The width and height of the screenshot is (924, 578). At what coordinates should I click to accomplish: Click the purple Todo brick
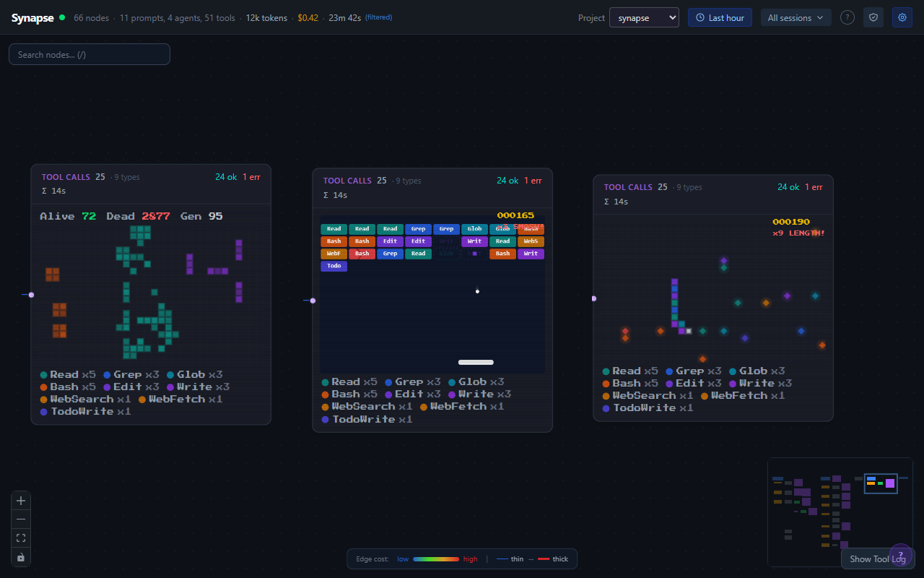coord(334,266)
